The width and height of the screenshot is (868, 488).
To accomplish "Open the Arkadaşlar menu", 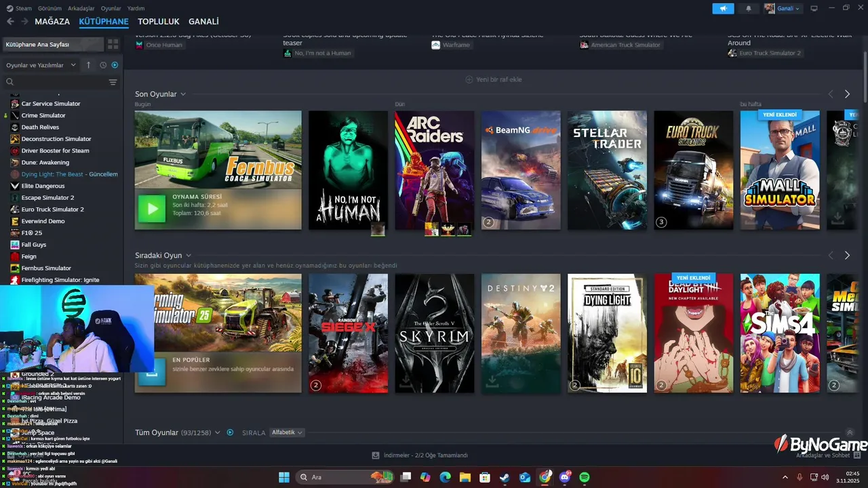I will click(x=82, y=8).
